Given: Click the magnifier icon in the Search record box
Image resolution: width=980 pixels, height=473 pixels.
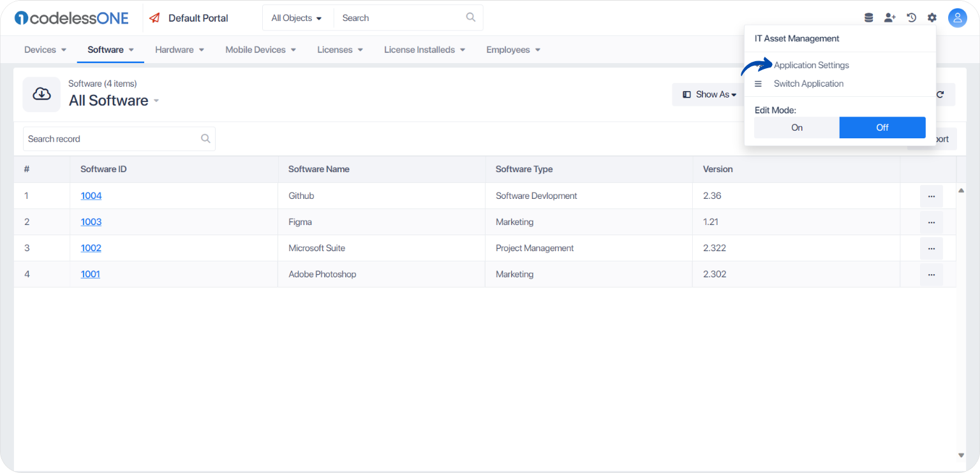Looking at the screenshot, I should pyautogui.click(x=205, y=138).
